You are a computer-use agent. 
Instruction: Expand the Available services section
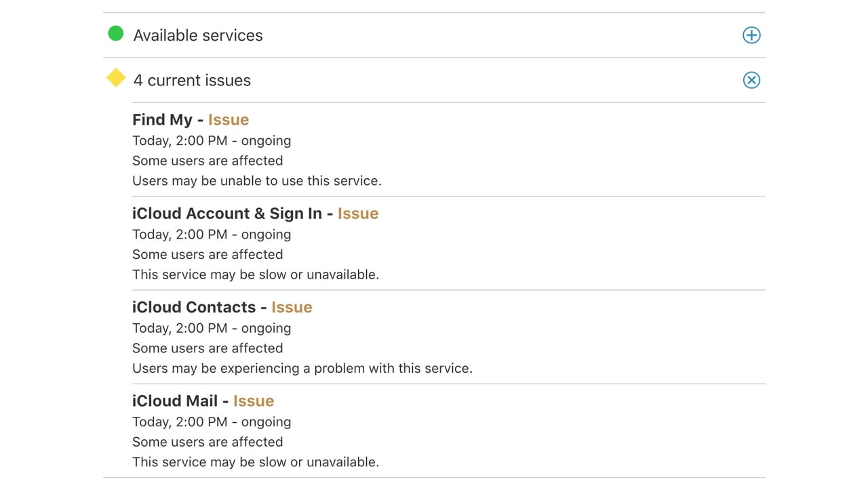point(751,35)
